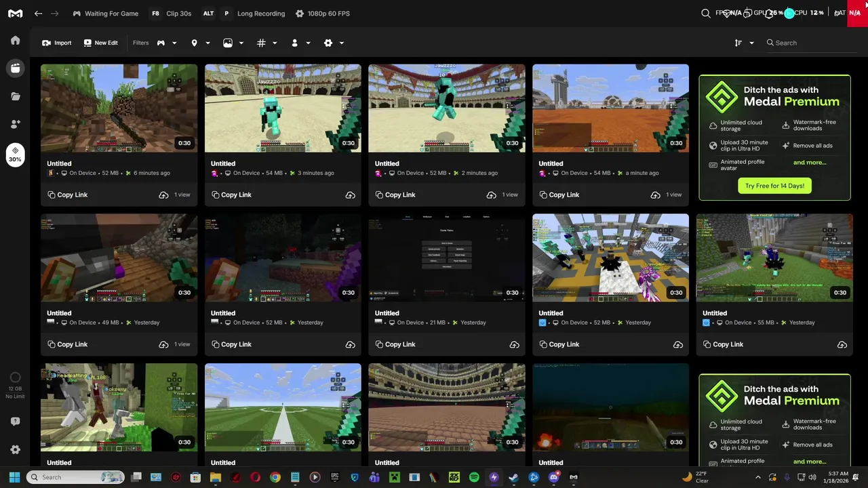Go back with the left arrow

pos(39,14)
